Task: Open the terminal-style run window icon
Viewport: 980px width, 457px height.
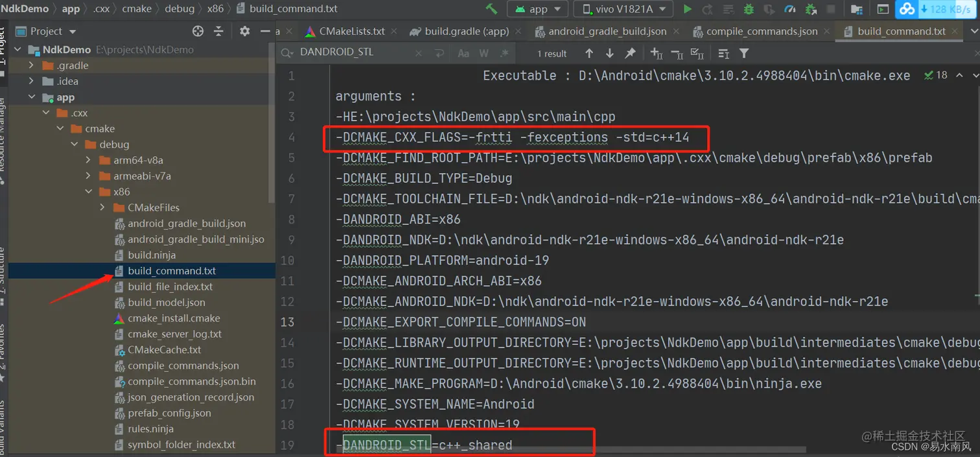Action: tap(883, 9)
